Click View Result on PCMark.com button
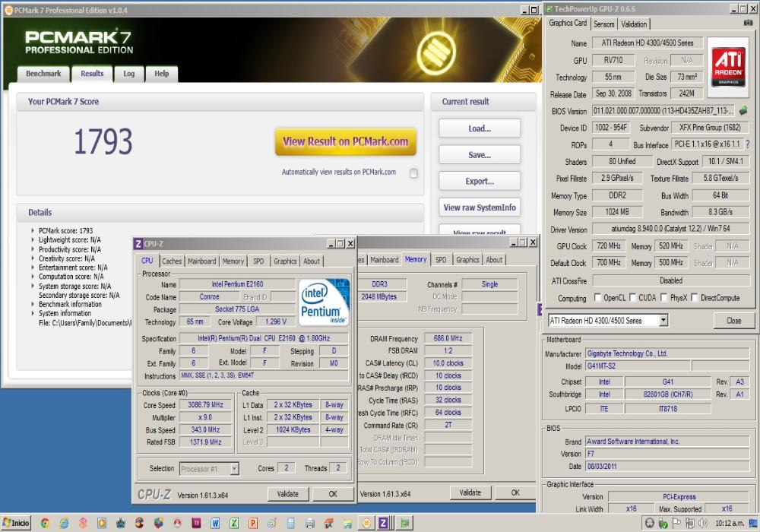This screenshot has height=532, width=760. 346,141
